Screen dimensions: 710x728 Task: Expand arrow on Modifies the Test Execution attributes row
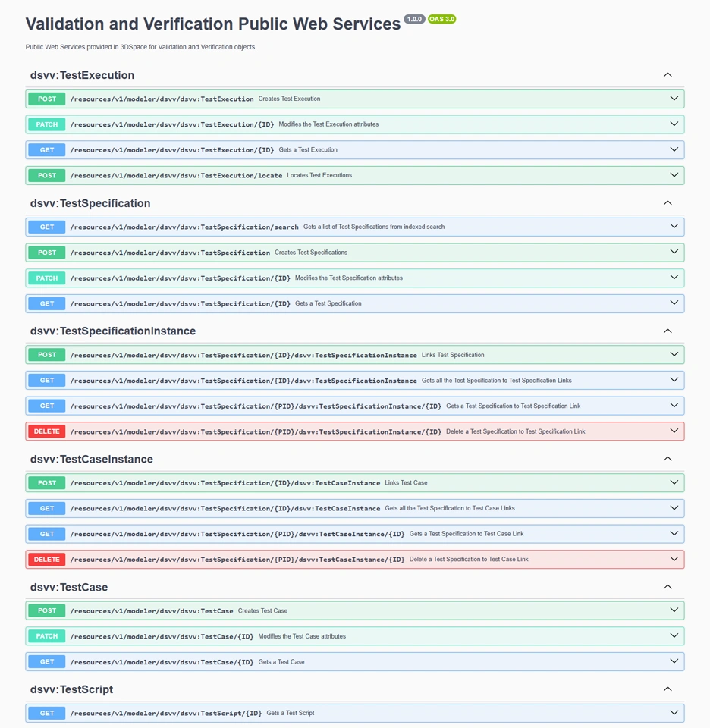point(674,124)
